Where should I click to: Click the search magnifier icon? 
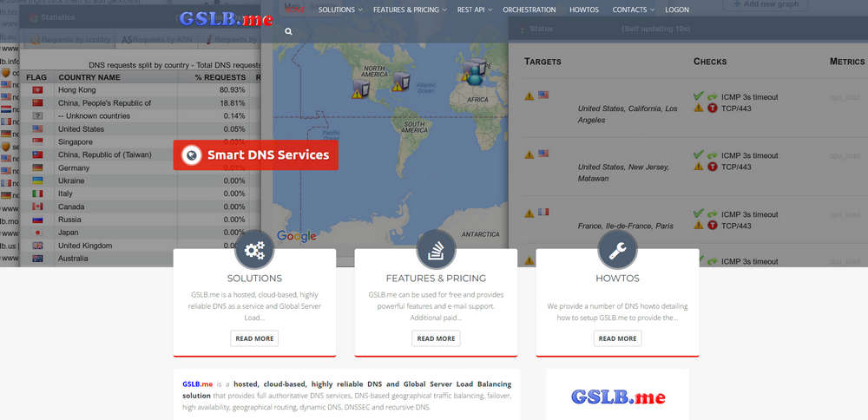(288, 32)
